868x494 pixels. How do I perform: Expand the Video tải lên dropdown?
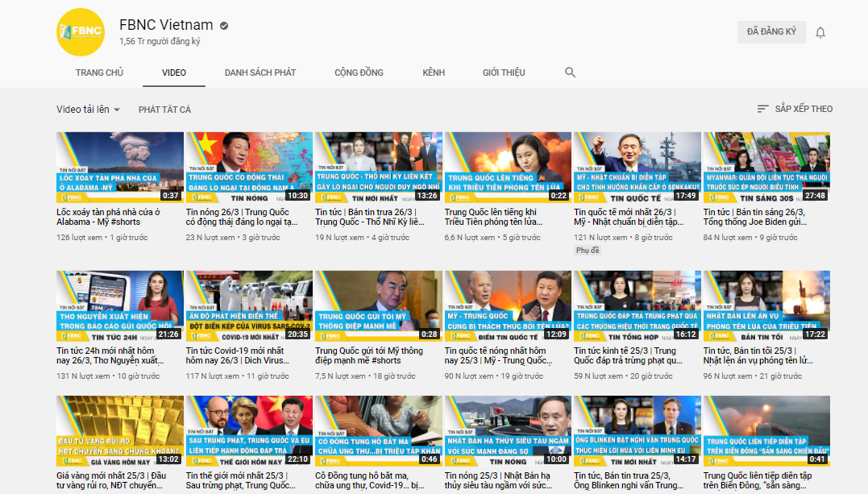[88, 110]
